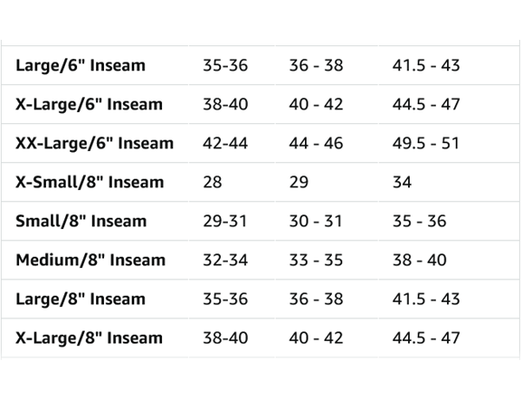Click the 44 - 46 measurement value
Screen dimensions: 532x399
(316, 143)
